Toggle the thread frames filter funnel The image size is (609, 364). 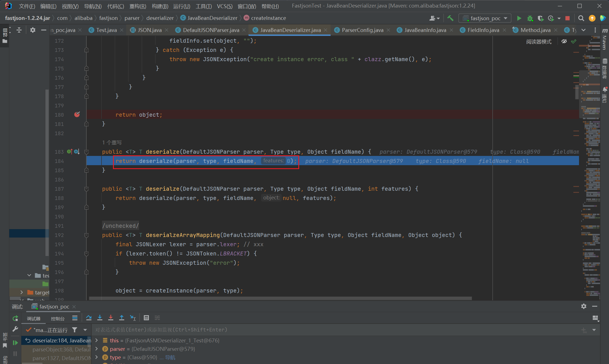(x=75, y=330)
